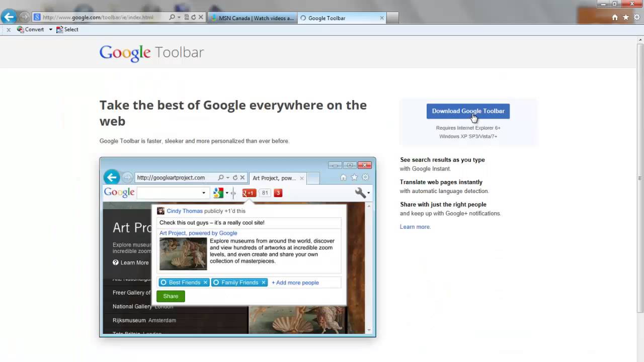
Task: Click text 'Translate web pages instantly'
Action: (441, 182)
